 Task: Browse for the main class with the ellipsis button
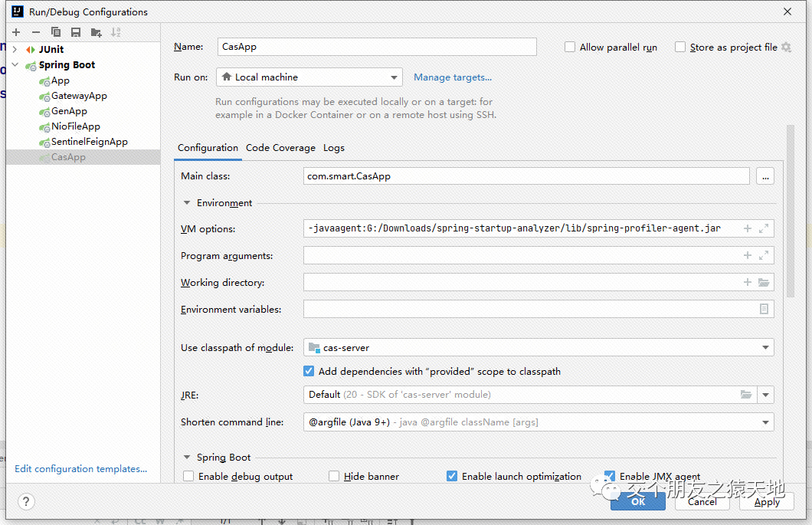coord(765,176)
